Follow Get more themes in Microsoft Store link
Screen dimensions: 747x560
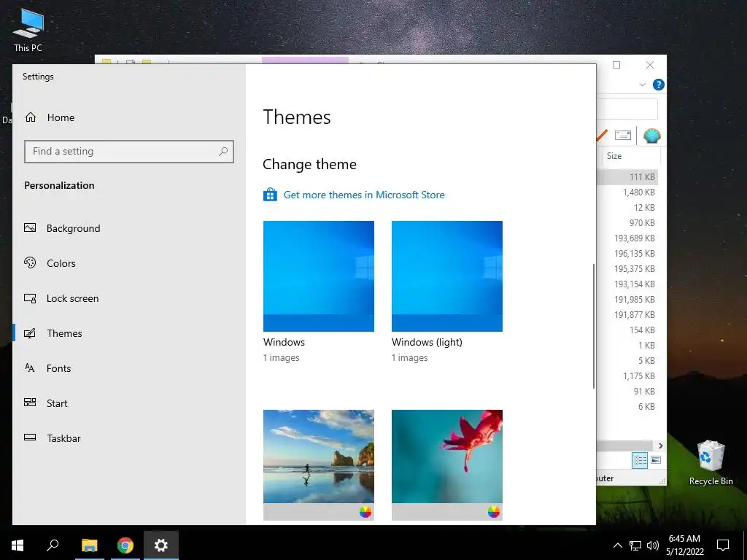pos(364,195)
